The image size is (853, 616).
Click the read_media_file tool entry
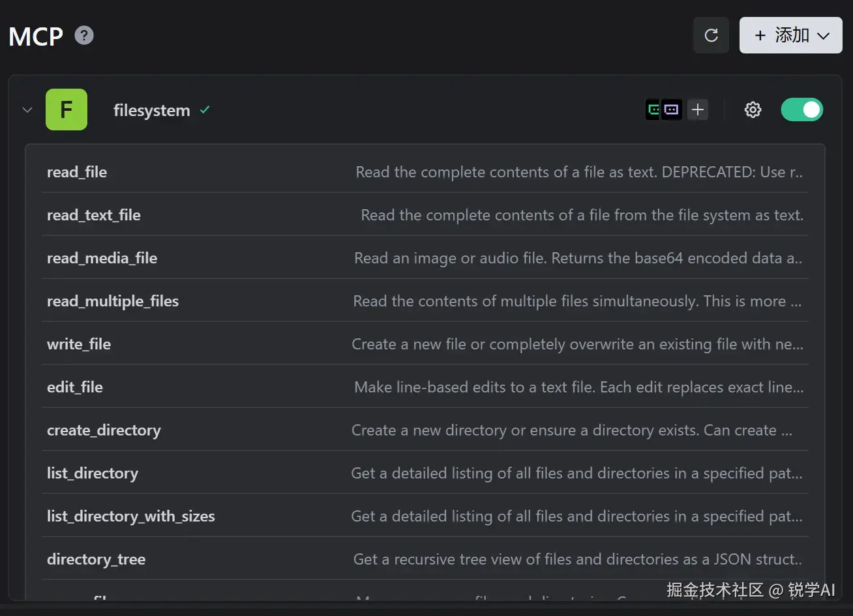point(102,258)
